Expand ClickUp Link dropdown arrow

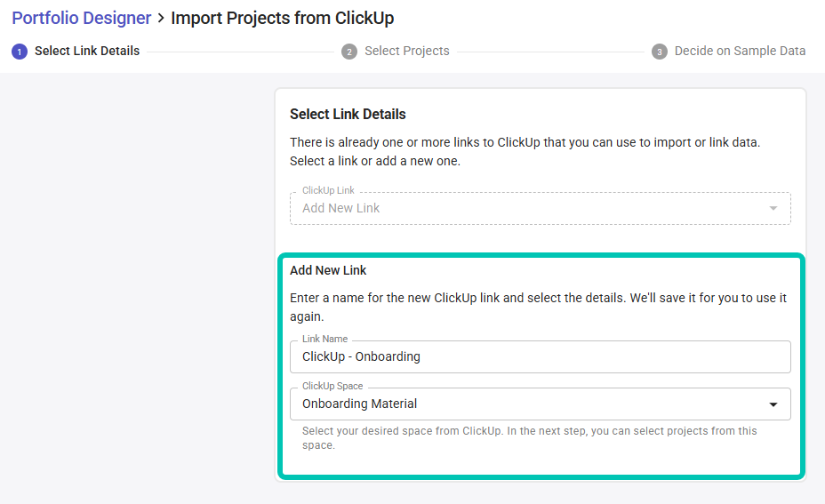point(773,208)
